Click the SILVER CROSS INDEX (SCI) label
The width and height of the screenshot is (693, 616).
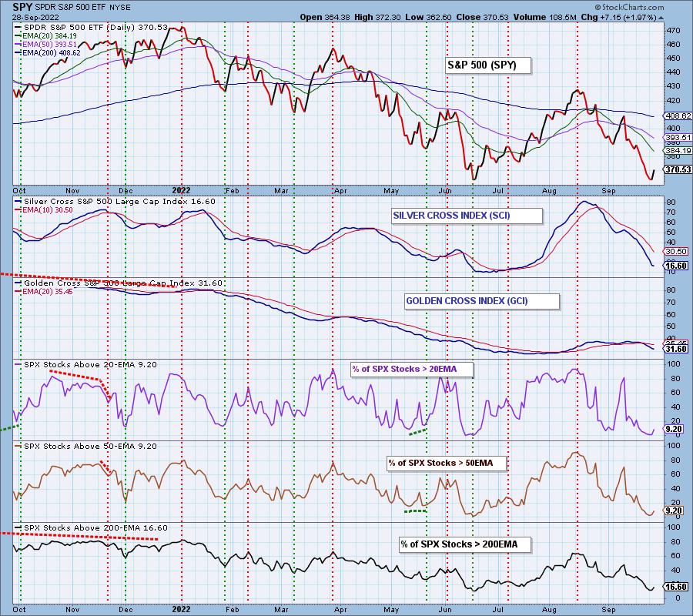point(466,216)
